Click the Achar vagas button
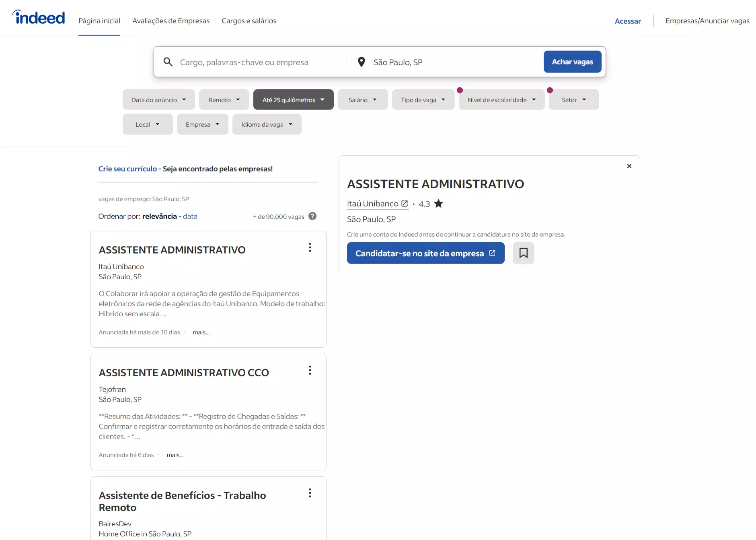756x540 pixels. click(573, 62)
